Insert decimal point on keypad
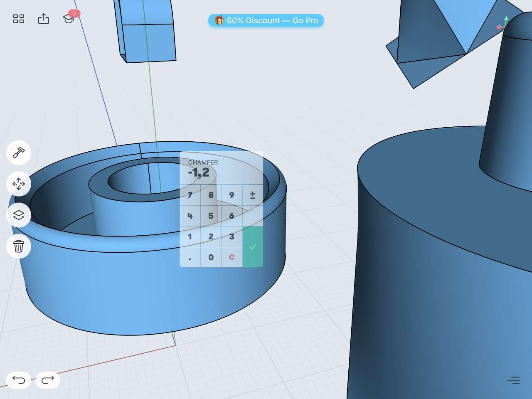Image resolution: width=532 pixels, height=399 pixels. pos(190,257)
